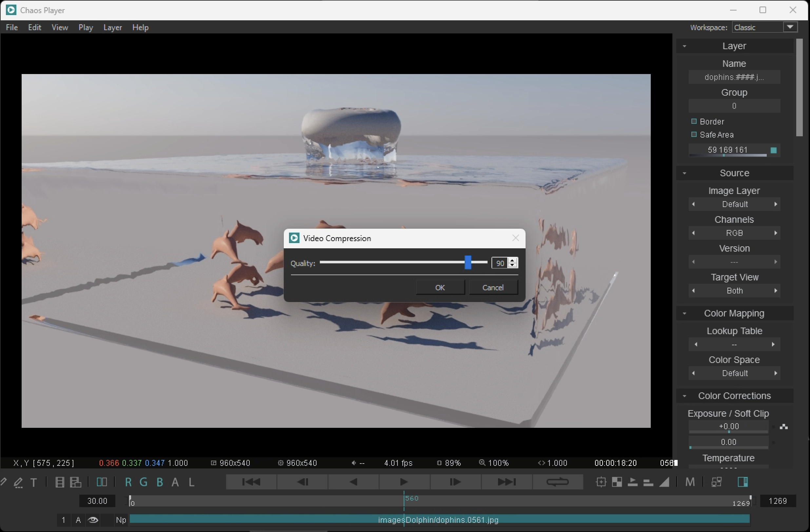
Task: Open the Play menu
Action: coord(86,28)
